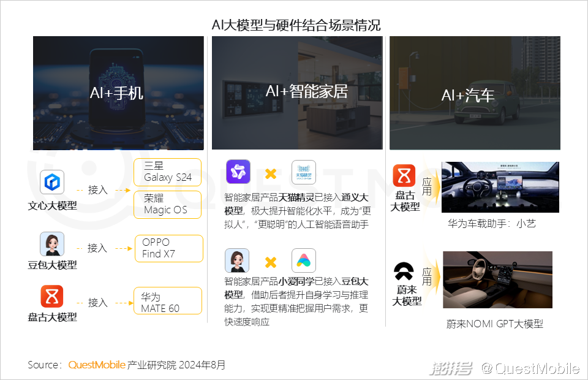Click the orange QuestMobile source text
Screen dimensions: 588x380
click(x=97, y=365)
